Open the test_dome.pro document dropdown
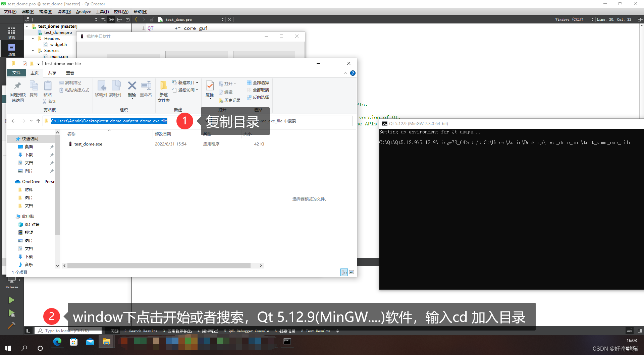 pyautogui.click(x=222, y=19)
